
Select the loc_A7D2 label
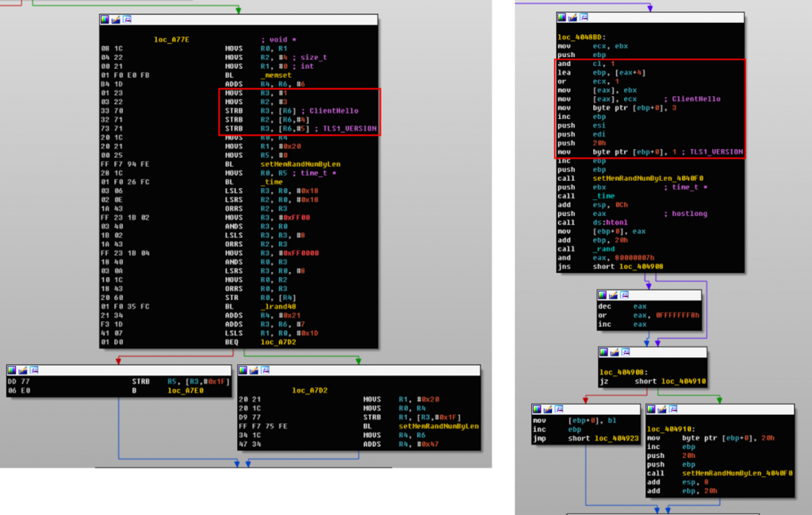(x=311, y=390)
